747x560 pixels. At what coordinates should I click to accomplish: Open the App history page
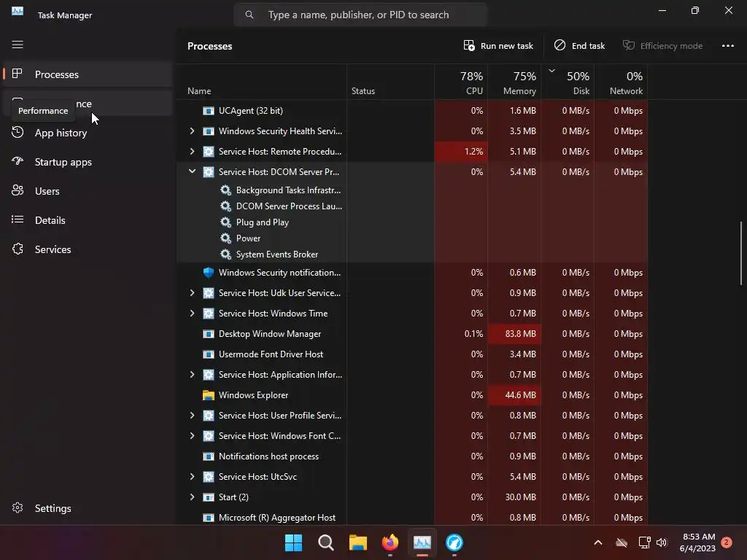[88, 133]
